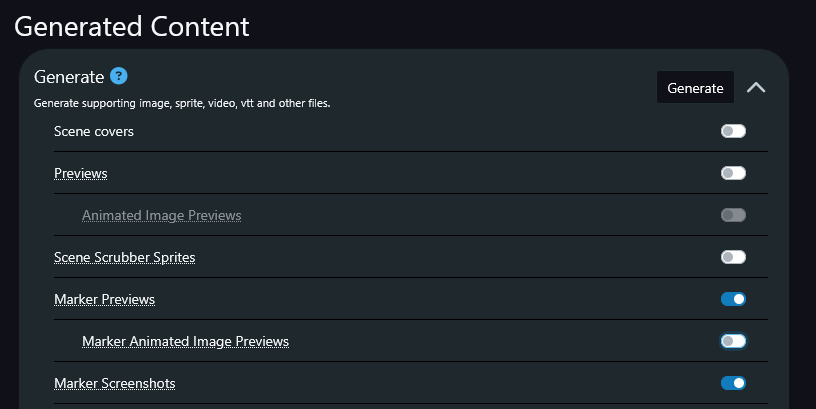Image resolution: width=816 pixels, height=409 pixels.
Task: Turn on the Previews toggle
Action: coord(733,173)
